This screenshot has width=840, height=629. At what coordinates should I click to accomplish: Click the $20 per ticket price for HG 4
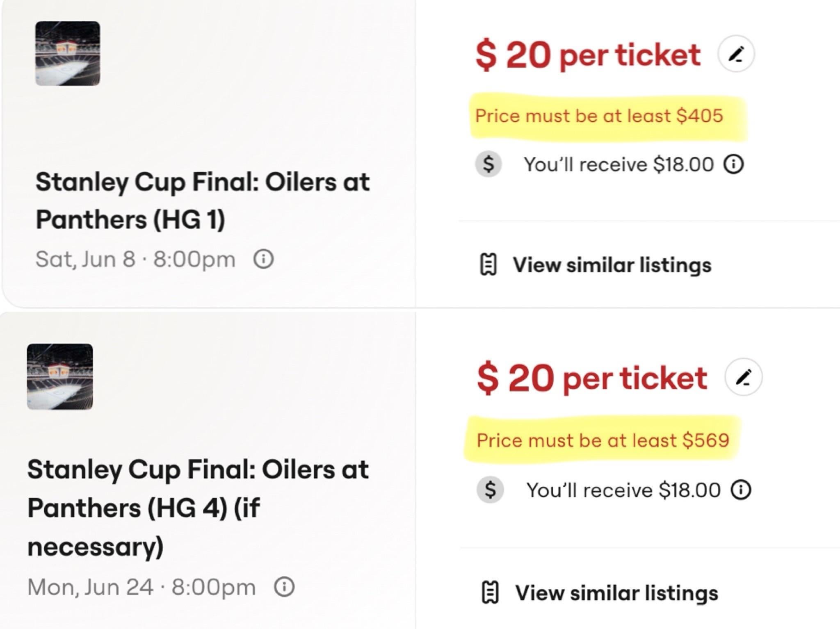click(592, 378)
